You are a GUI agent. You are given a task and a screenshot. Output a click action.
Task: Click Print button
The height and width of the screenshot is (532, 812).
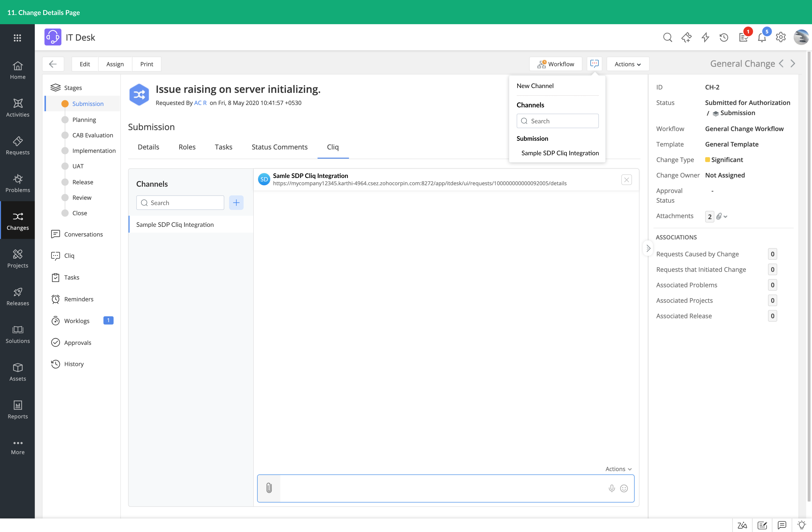point(147,64)
